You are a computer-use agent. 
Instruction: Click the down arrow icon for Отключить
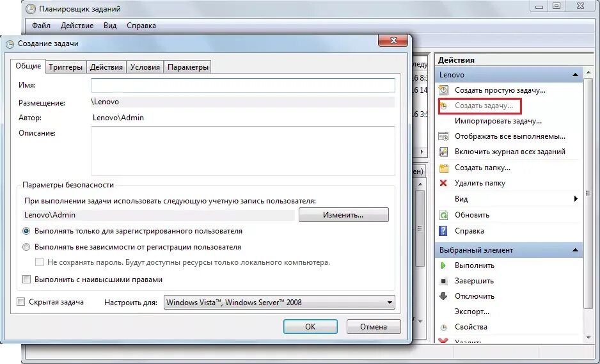click(443, 296)
